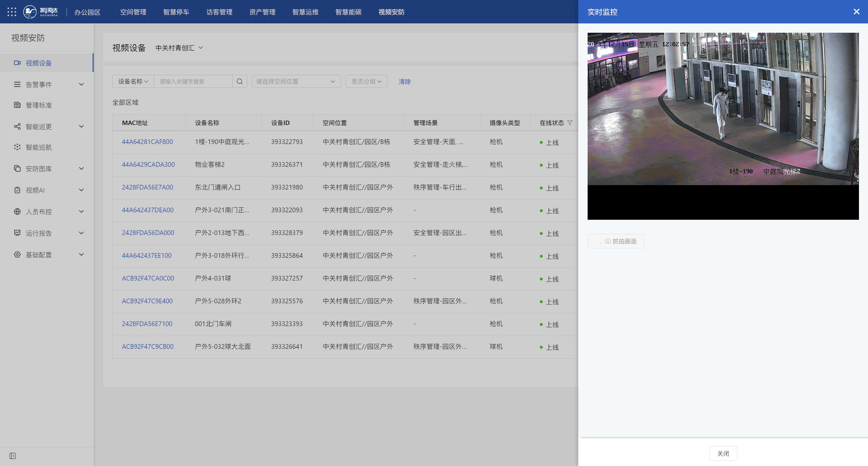Viewport: 868px width, 466px height.
Task: Open the 设备名称 search type dropdown
Action: [133, 81]
